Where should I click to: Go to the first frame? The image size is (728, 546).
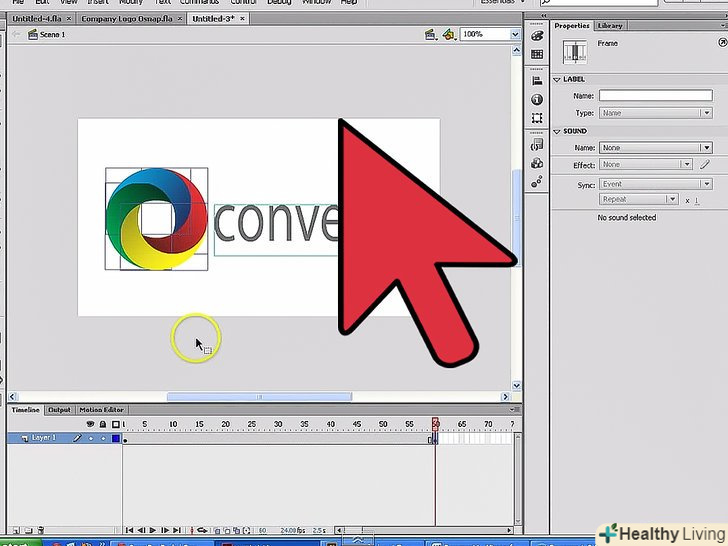click(x=130, y=530)
